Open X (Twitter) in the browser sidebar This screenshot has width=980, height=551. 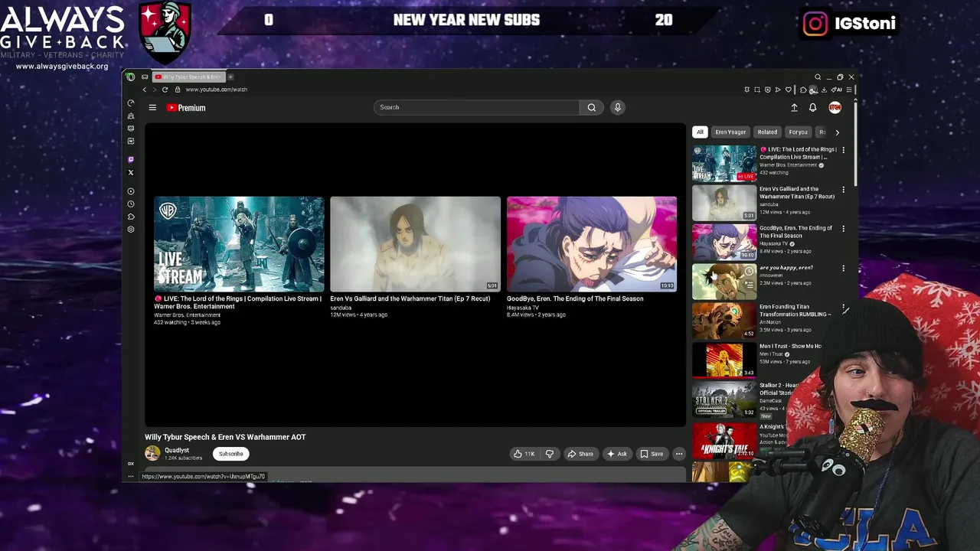click(x=131, y=172)
